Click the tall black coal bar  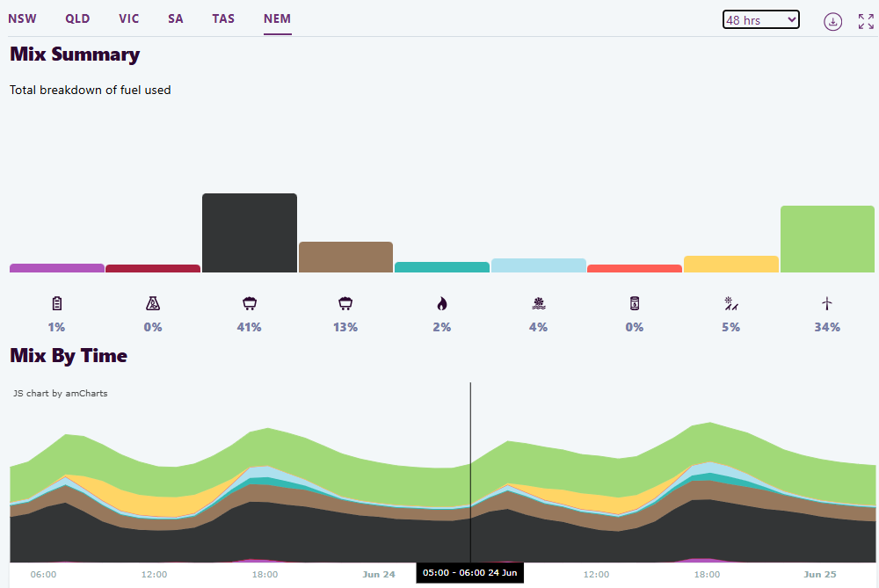coord(250,233)
